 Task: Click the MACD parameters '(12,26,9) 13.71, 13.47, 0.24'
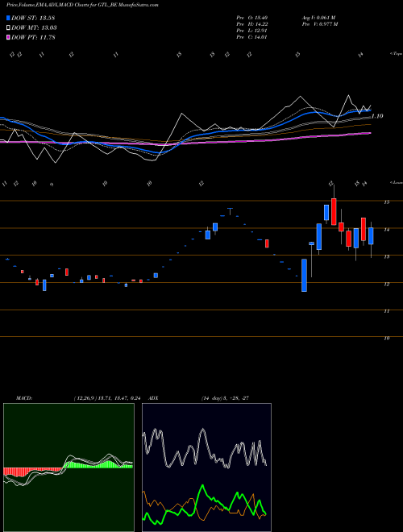coord(107,398)
